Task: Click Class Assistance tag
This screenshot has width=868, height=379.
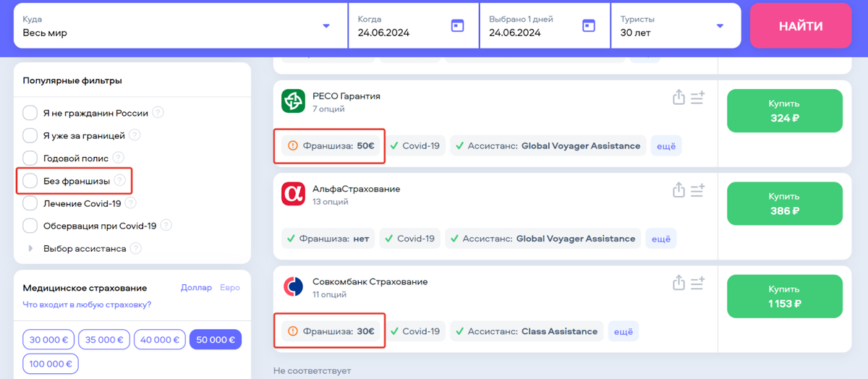Action: (527, 331)
